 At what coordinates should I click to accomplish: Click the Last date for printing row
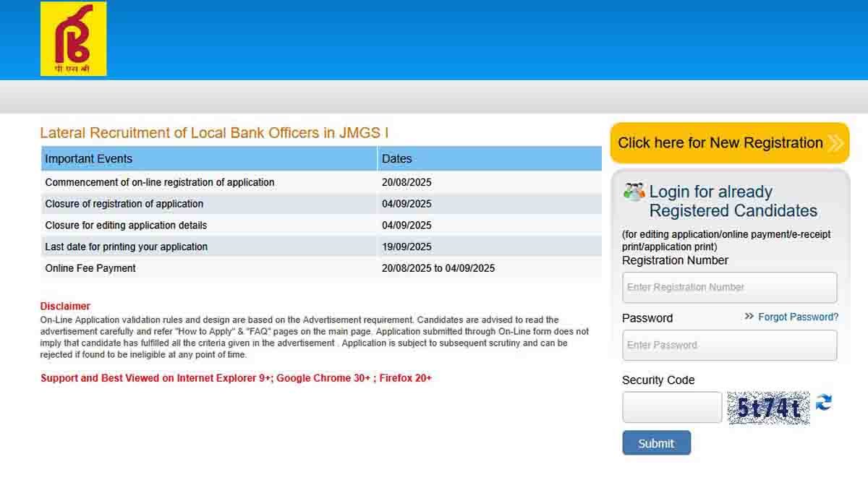[x=127, y=247]
